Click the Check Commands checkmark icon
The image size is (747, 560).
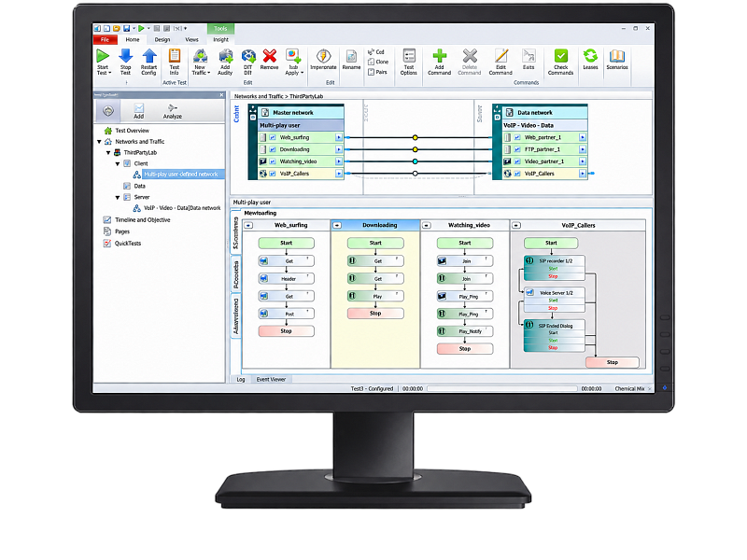pos(561,56)
